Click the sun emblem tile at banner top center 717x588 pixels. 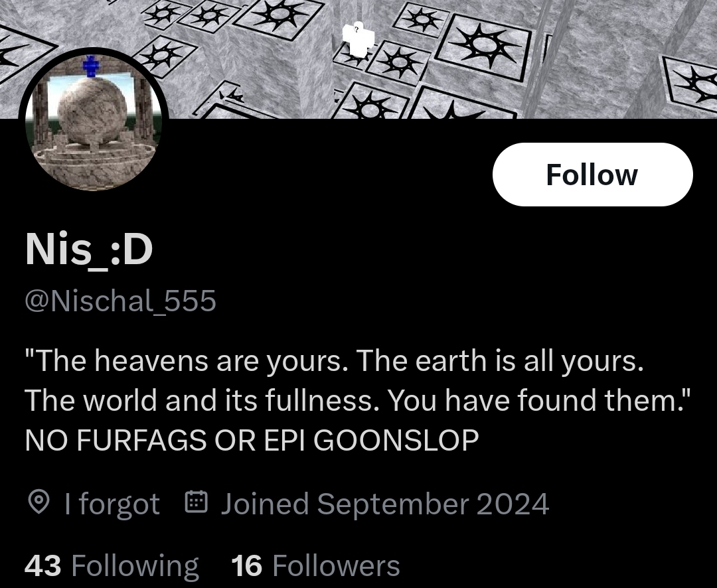(280, 15)
